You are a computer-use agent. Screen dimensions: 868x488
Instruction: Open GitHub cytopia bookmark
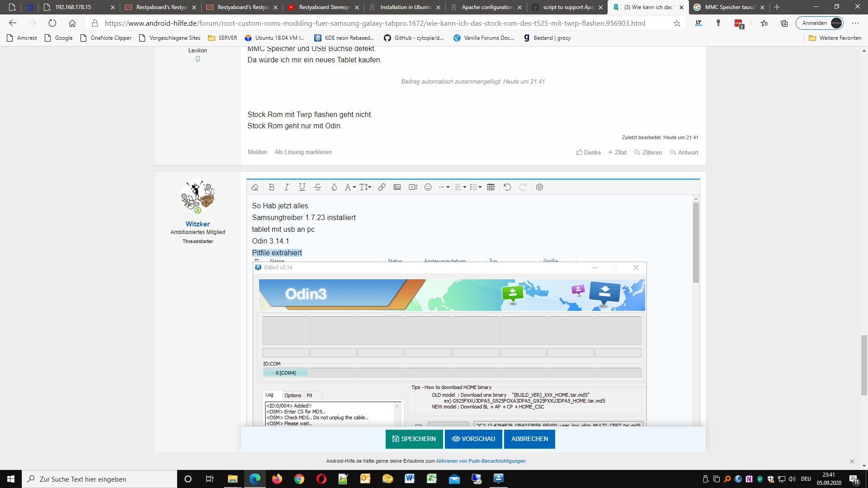414,38
